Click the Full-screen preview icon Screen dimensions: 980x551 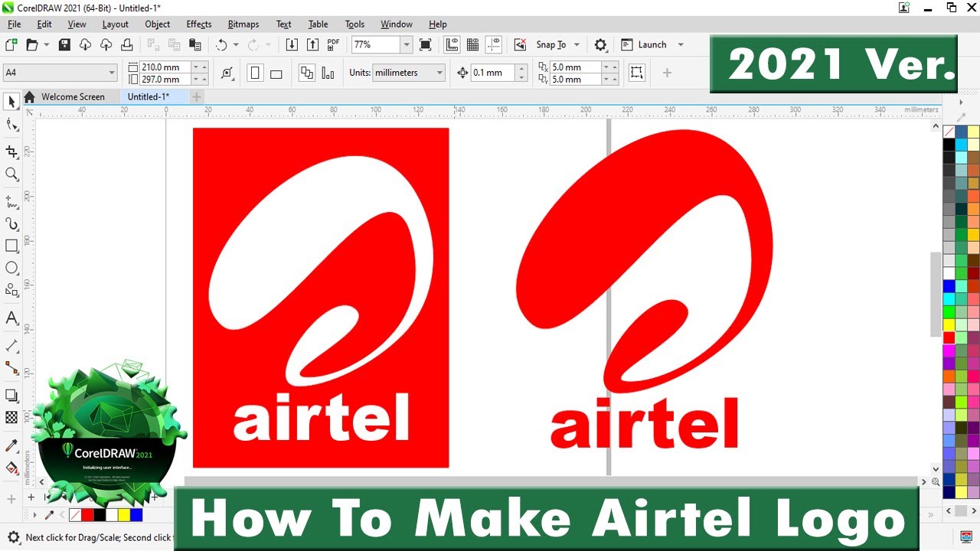click(426, 44)
